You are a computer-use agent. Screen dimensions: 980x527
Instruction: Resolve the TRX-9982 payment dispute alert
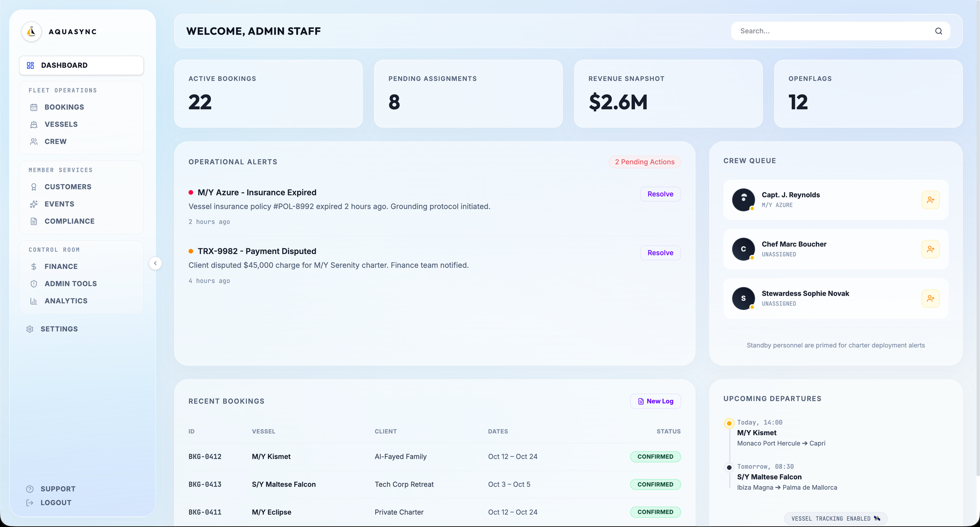point(661,253)
